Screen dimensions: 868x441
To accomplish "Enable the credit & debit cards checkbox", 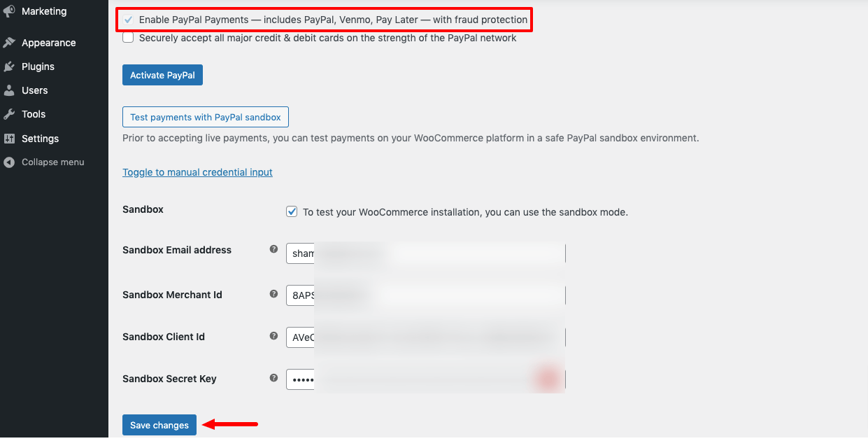I will [128, 38].
